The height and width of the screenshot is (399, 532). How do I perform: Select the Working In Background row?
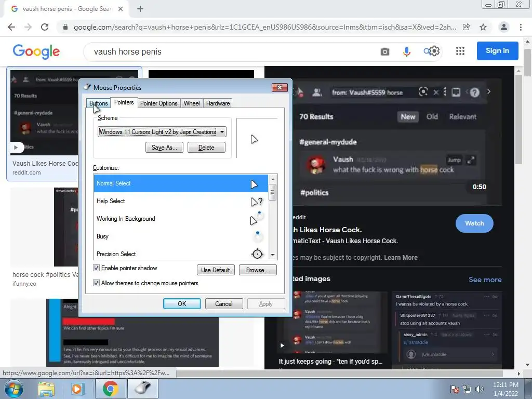(181, 219)
